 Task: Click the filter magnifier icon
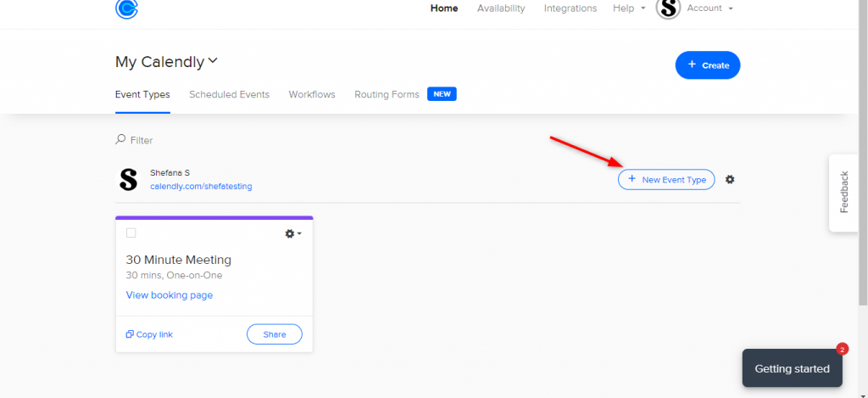tap(120, 140)
